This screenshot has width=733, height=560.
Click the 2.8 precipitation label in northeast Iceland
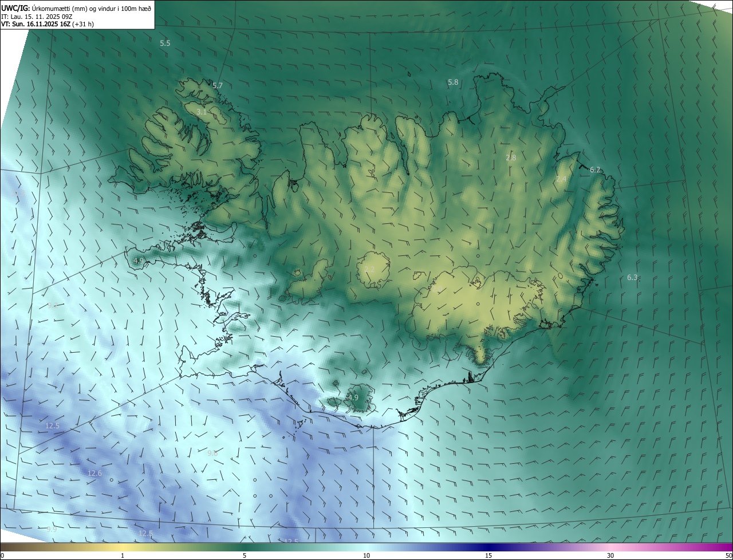pos(511,157)
